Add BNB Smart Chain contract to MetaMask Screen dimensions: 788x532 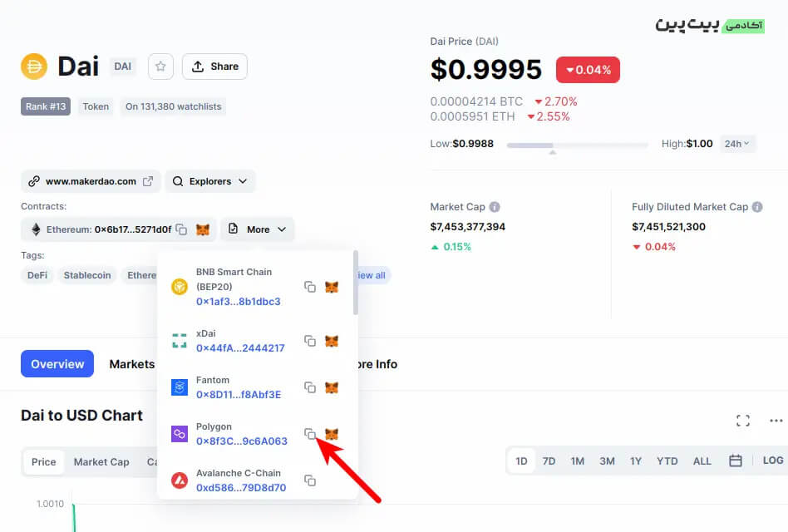point(331,287)
